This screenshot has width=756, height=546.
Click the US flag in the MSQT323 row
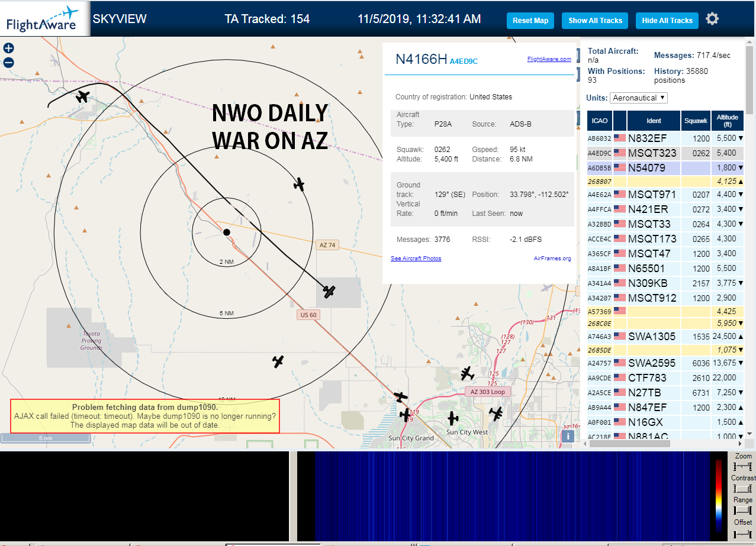(x=620, y=153)
